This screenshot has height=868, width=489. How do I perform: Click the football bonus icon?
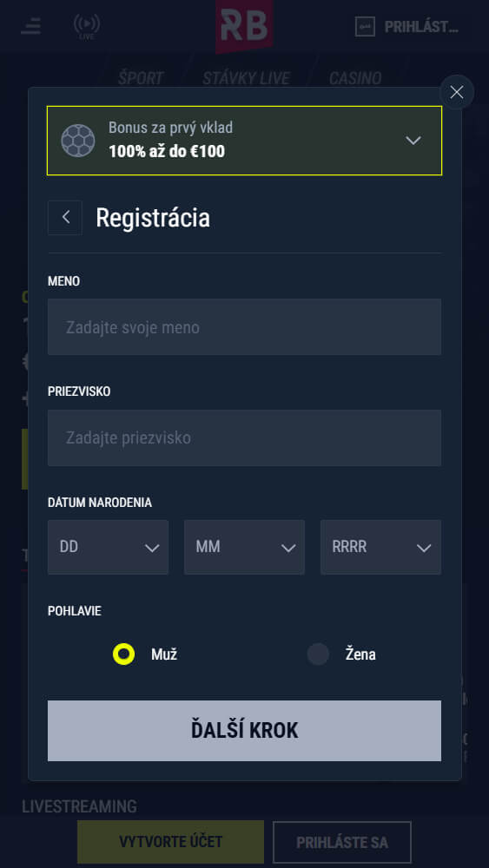coord(78,141)
